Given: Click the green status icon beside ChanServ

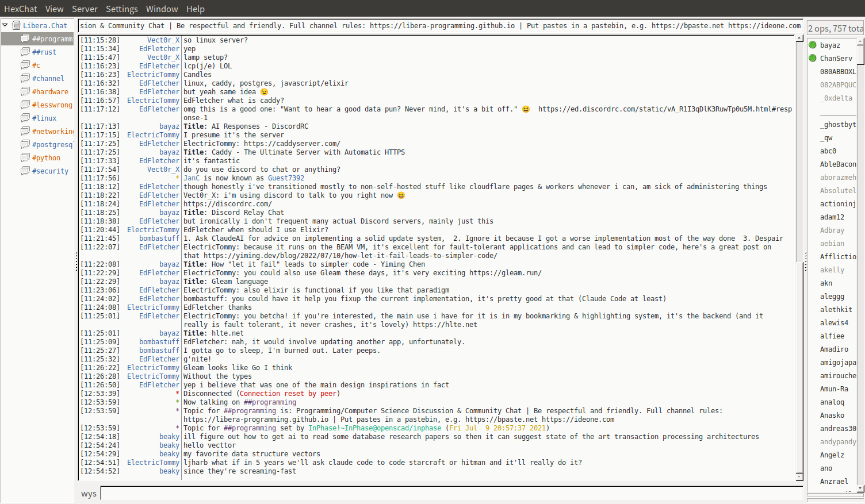Looking at the screenshot, I should [x=813, y=58].
